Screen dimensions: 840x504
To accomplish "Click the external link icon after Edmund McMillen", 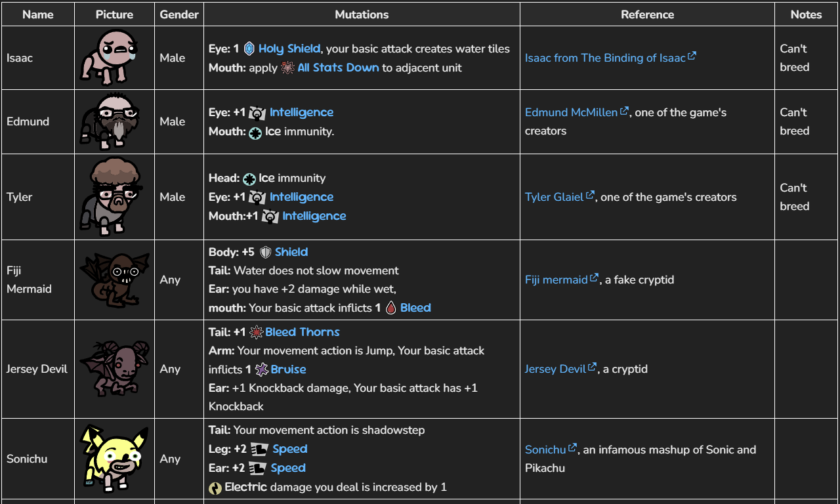I will (624, 110).
